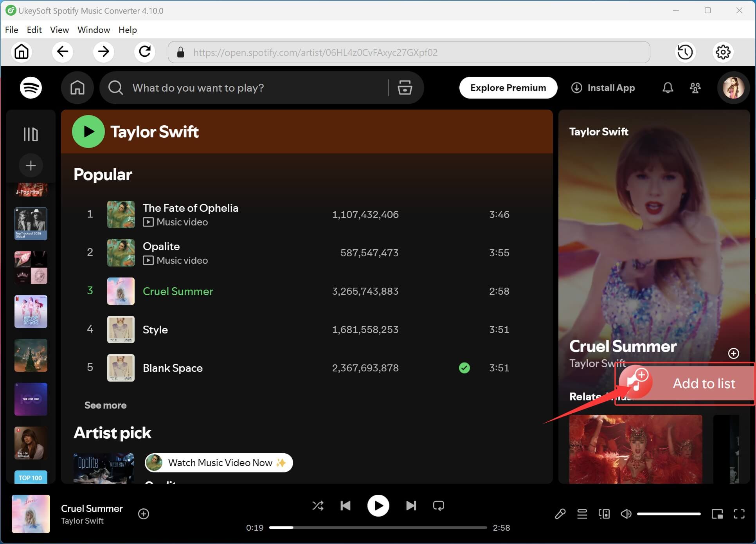Expand the Popular list via See more

105,405
